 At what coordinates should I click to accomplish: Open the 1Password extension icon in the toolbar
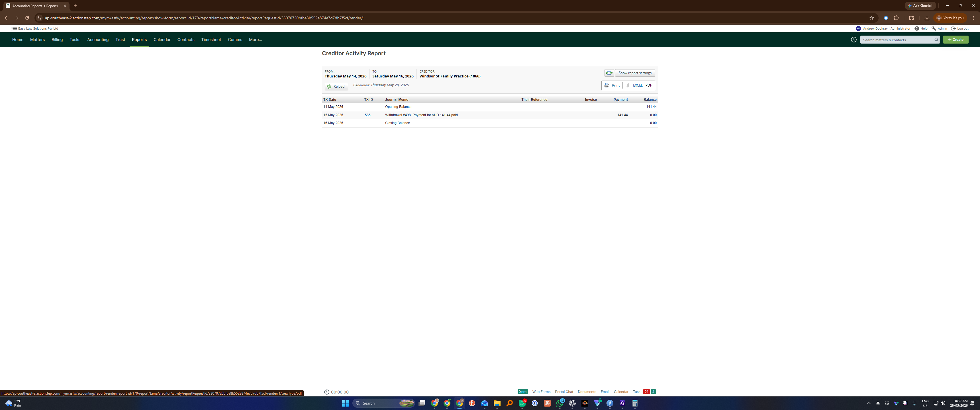[x=886, y=18]
